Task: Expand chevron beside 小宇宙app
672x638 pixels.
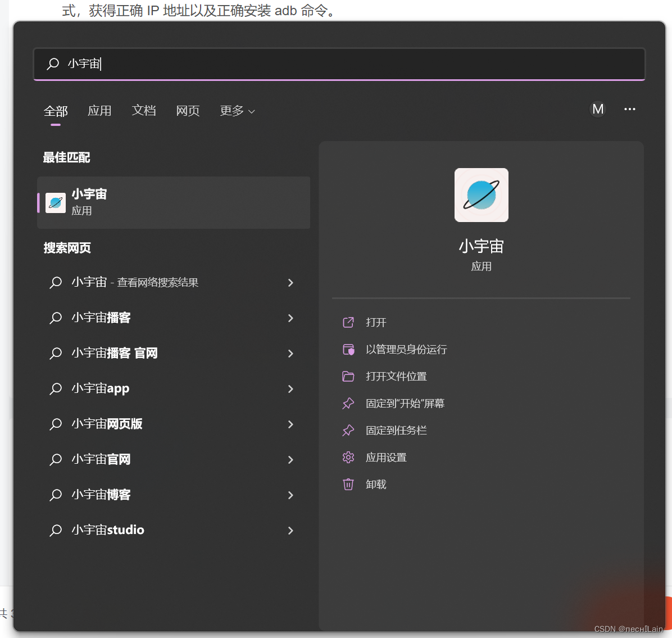Action: coord(290,389)
